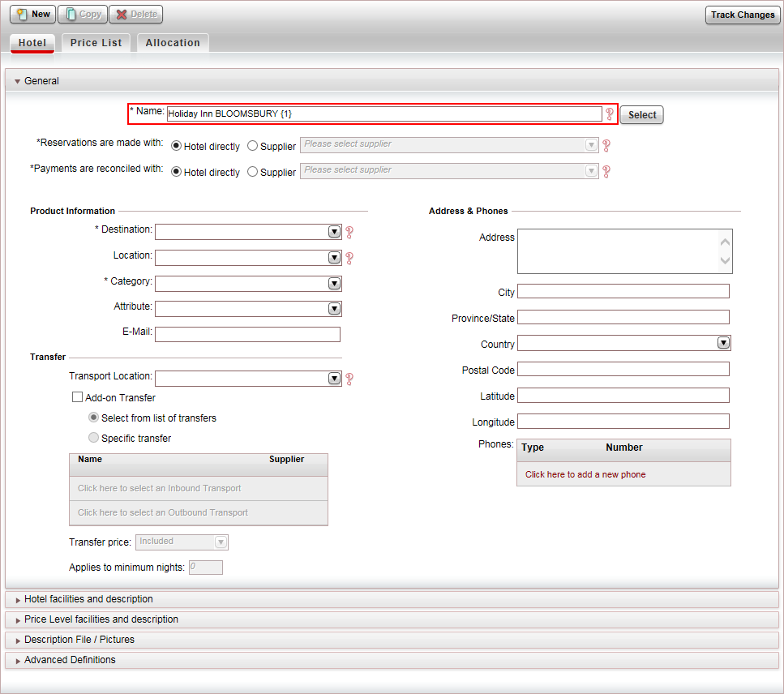
Task: Enable the Add-on Transfer checkbox
Action: pos(77,397)
